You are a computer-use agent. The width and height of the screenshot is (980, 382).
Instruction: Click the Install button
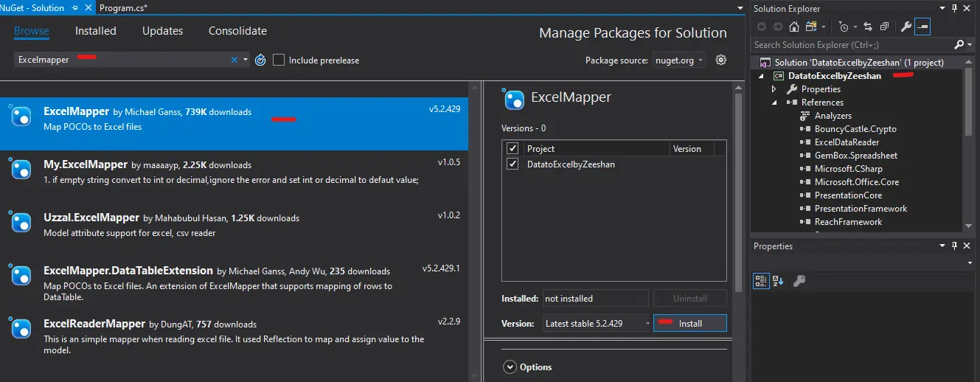click(x=690, y=323)
